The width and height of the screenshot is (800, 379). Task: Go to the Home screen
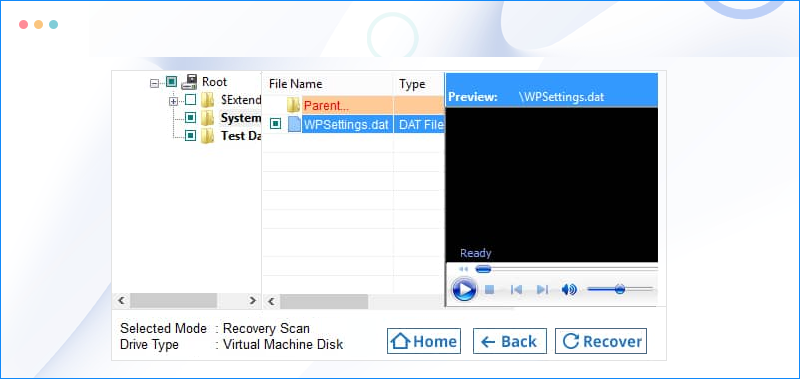(424, 341)
